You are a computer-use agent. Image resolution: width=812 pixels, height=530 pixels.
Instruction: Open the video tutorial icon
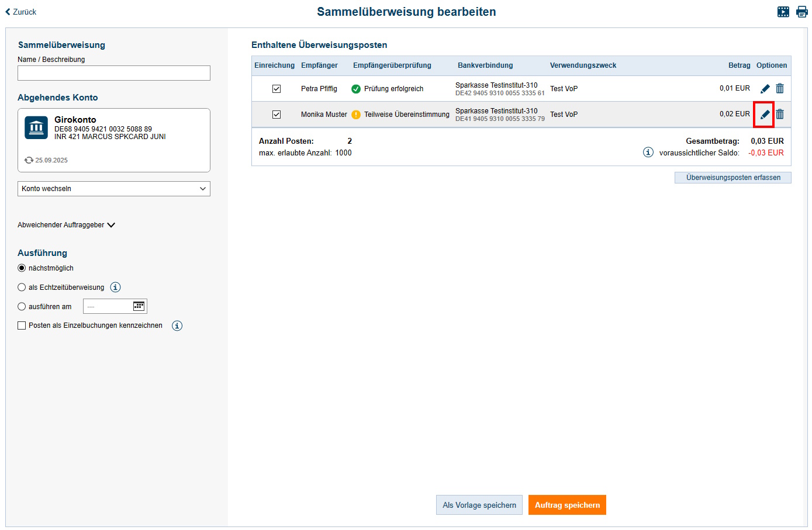pyautogui.click(x=783, y=12)
